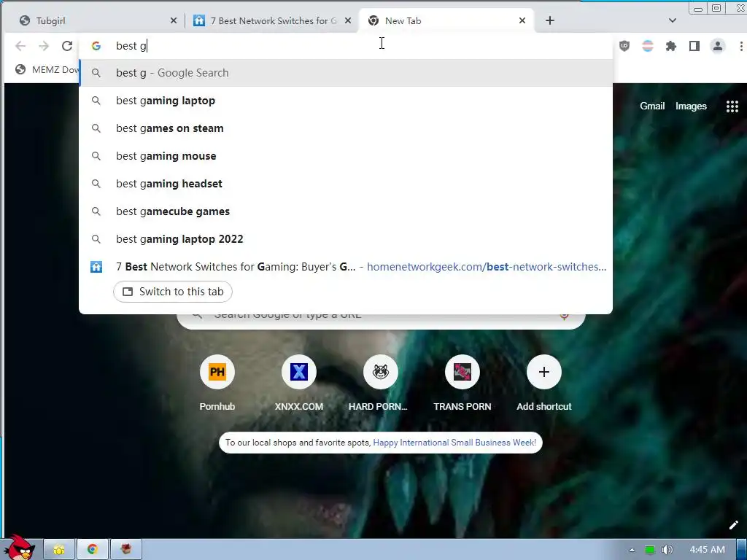Click Show Desktop button at taskbar end
The height and width of the screenshot is (560, 747).
coord(742,550)
